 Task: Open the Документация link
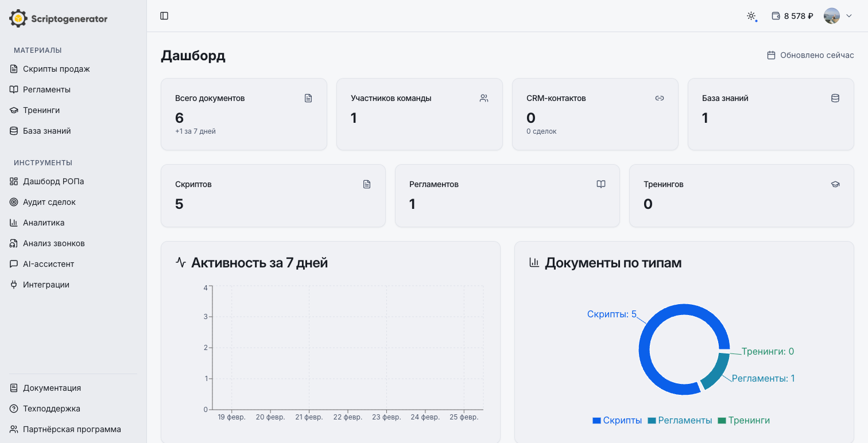point(52,388)
